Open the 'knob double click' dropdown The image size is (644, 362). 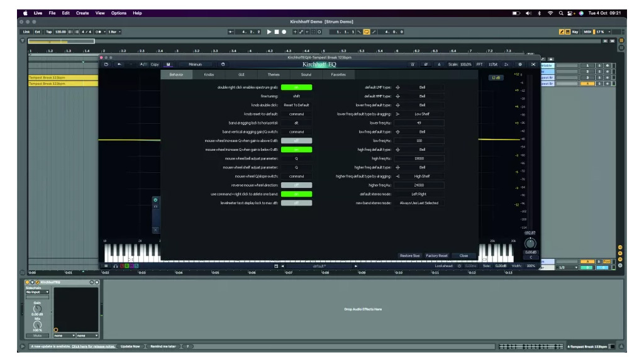pyautogui.click(x=297, y=105)
